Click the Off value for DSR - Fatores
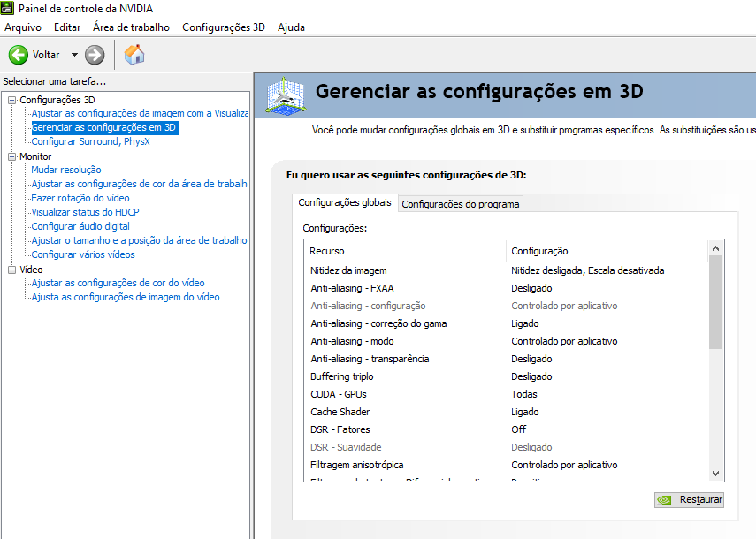 click(519, 429)
